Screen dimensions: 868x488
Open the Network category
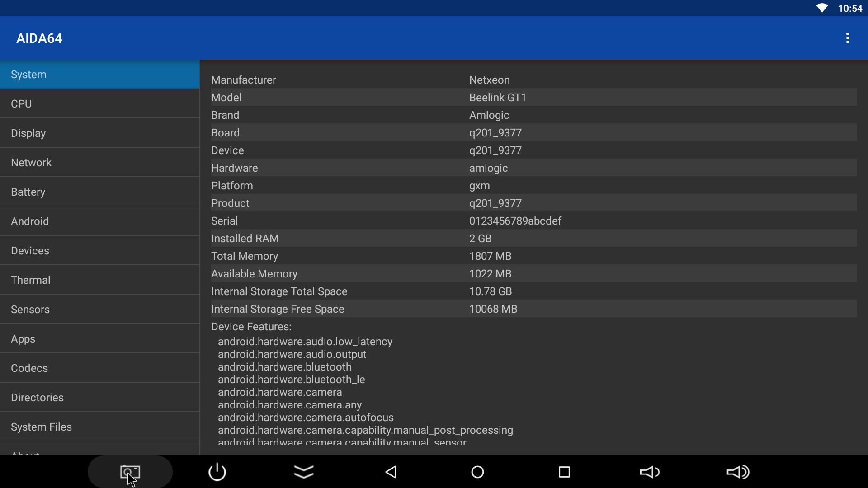pyautogui.click(x=100, y=163)
